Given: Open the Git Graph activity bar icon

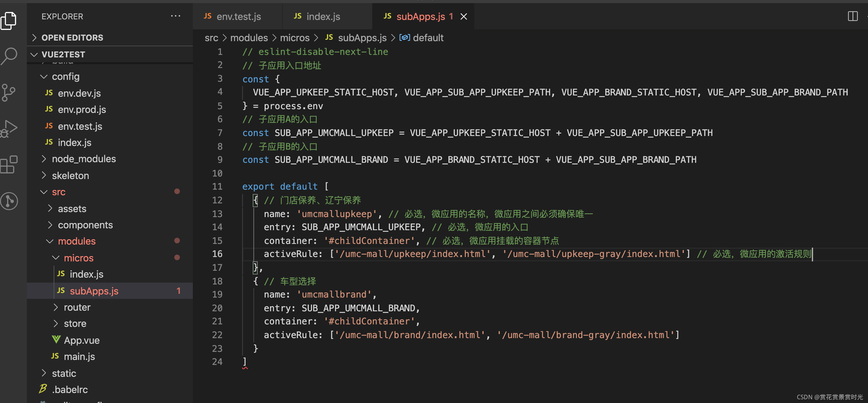Looking at the screenshot, I should point(9,201).
